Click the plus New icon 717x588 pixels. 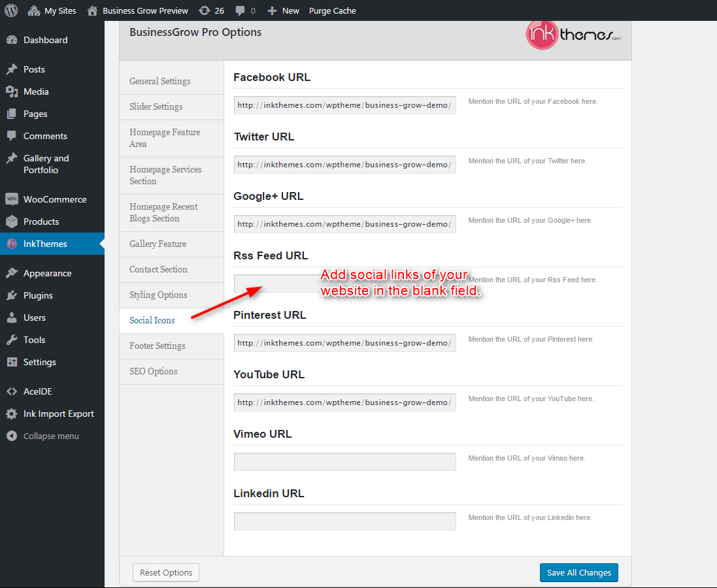(272, 10)
